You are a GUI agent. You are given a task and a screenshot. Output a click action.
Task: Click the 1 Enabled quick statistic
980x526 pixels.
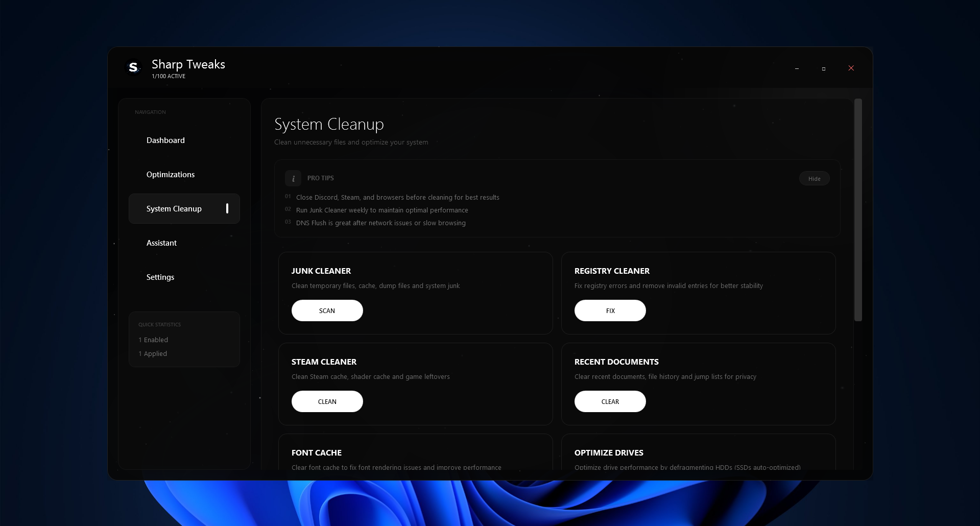pos(153,340)
